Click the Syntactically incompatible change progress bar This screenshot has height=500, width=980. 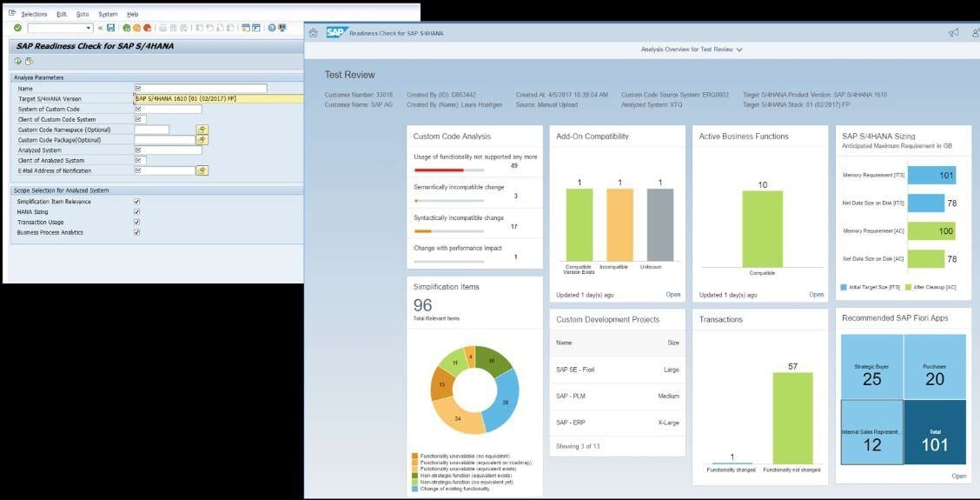coord(449,231)
